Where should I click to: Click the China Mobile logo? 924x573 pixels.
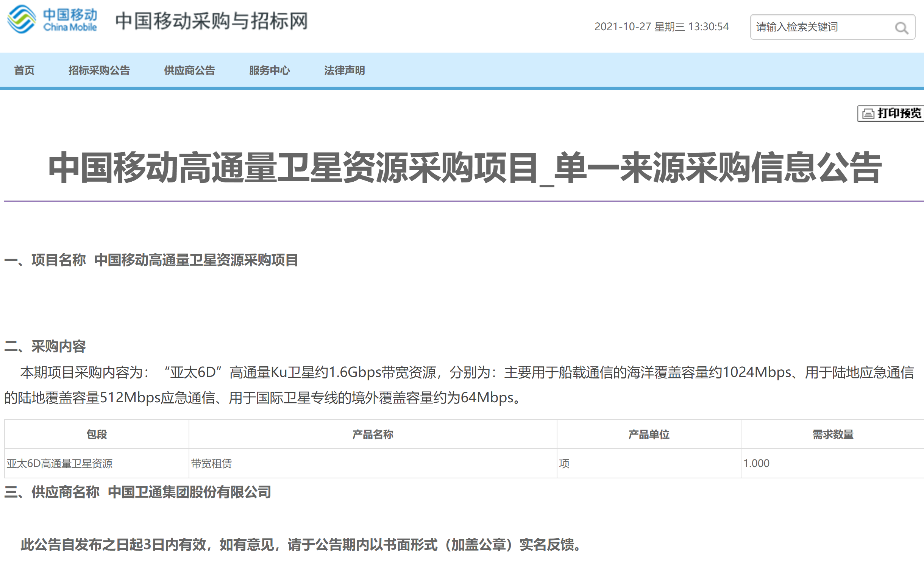(x=52, y=20)
